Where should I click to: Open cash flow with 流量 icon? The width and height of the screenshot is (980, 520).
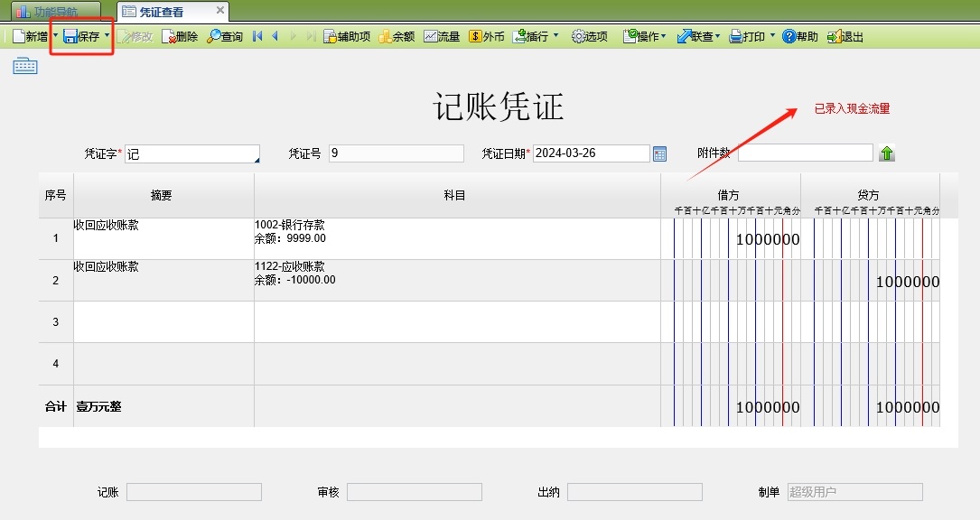coord(442,36)
